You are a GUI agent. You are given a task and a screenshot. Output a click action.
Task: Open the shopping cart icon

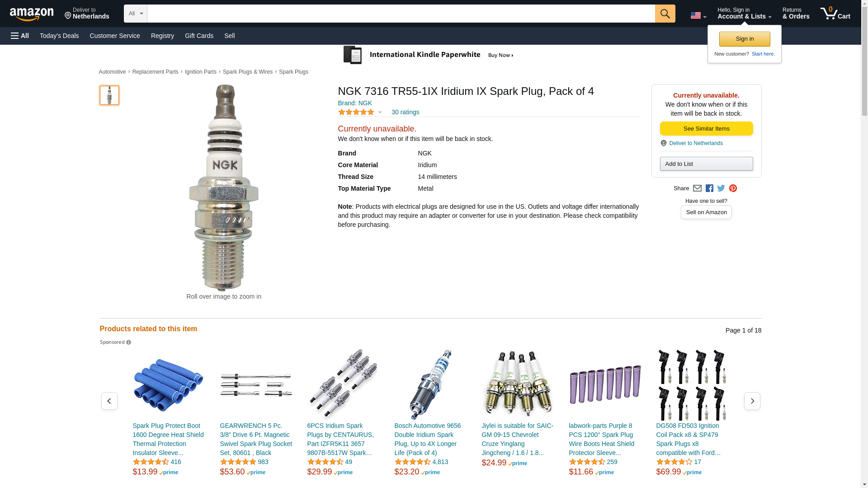[x=835, y=14]
